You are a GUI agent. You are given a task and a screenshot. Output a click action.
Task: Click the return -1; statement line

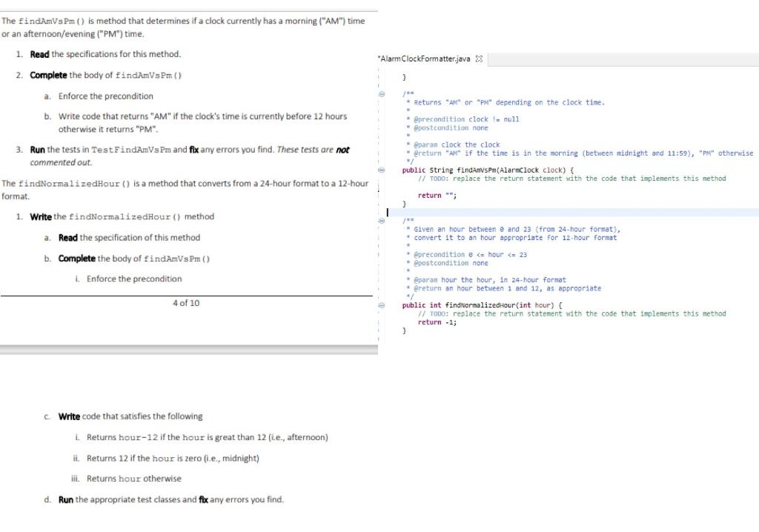tap(437, 322)
